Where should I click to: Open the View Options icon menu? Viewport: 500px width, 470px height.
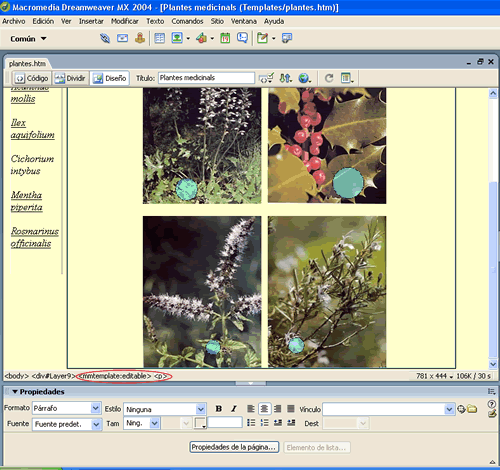click(x=347, y=78)
